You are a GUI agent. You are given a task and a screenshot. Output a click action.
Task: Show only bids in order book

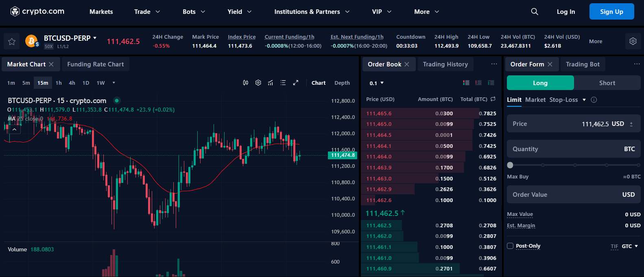click(x=491, y=83)
